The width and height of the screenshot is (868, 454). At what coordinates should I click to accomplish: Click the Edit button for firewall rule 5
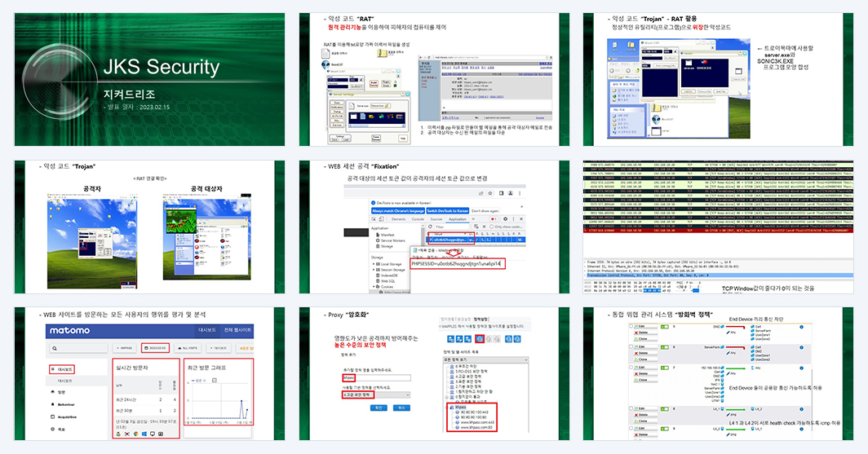(645, 326)
